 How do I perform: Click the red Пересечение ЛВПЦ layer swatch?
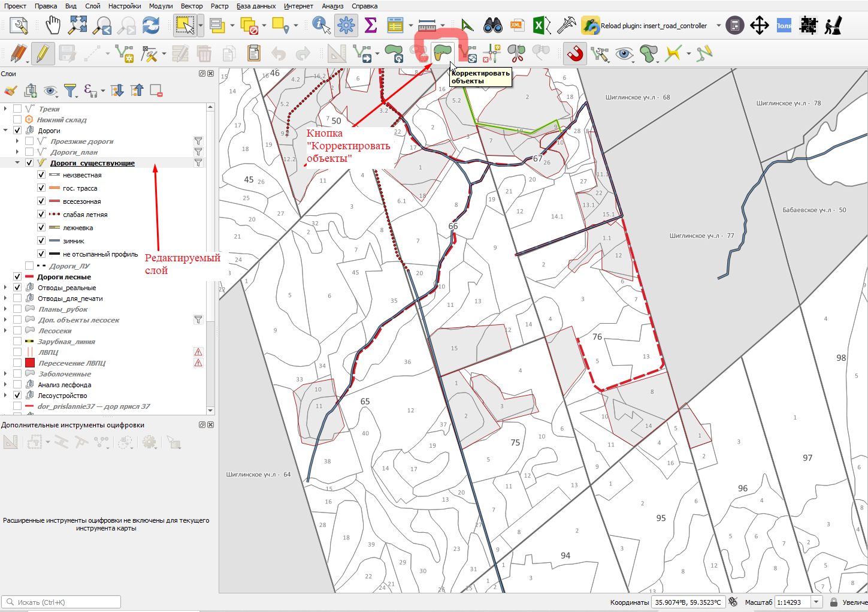click(30, 363)
